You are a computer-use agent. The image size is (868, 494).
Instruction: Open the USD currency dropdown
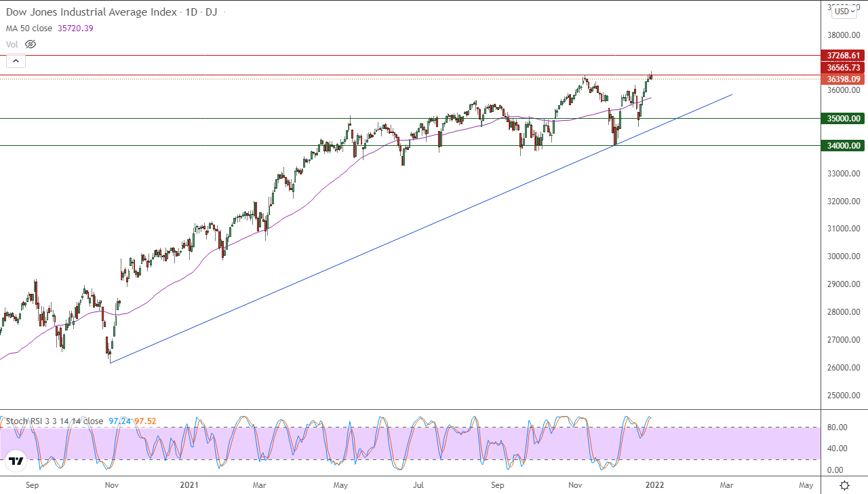844,10
